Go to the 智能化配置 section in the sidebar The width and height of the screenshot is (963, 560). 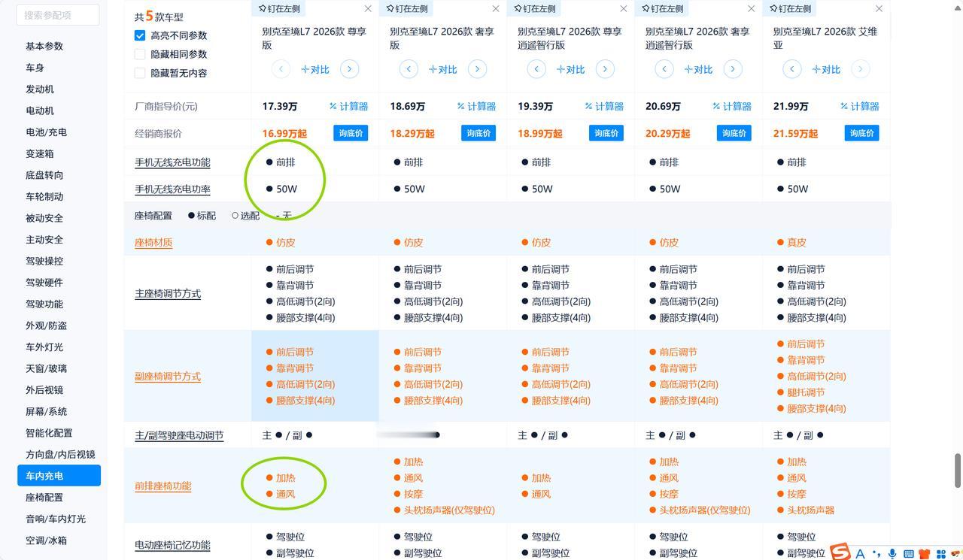tap(49, 432)
